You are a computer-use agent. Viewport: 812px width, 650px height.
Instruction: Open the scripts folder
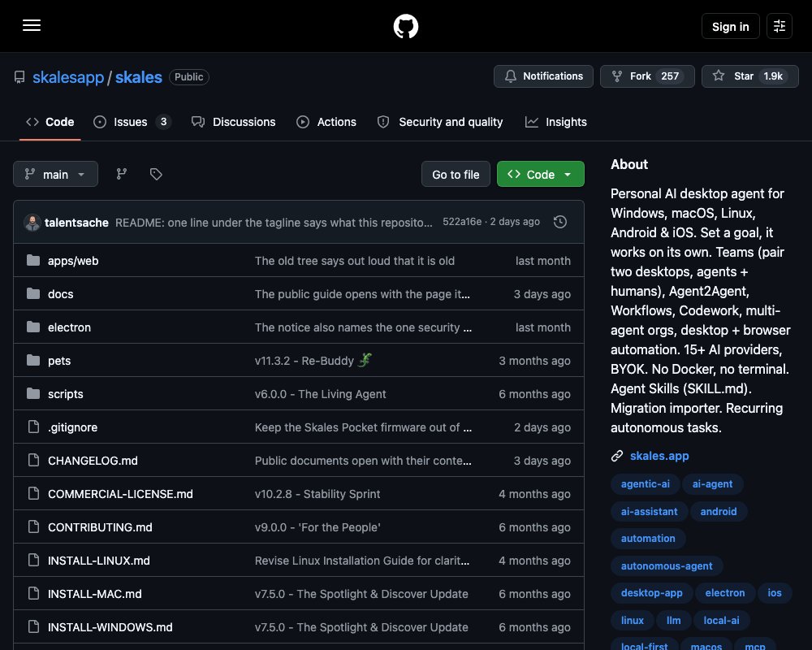point(65,394)
